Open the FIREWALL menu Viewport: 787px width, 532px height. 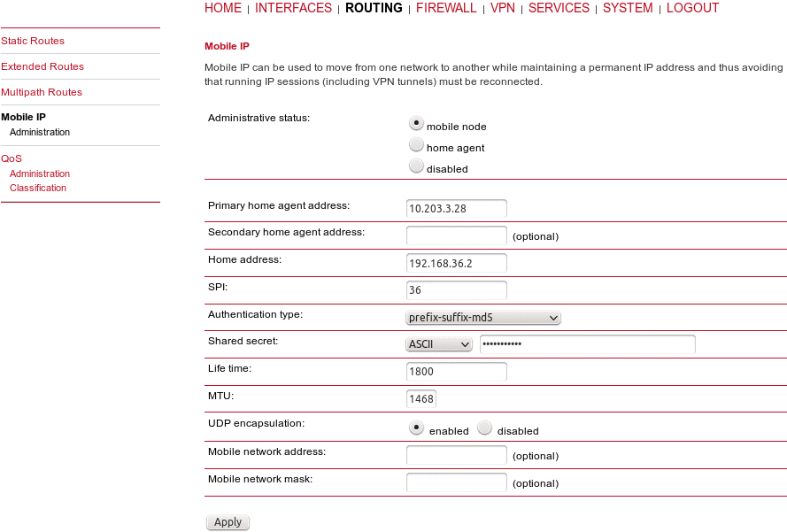[446, 8]
